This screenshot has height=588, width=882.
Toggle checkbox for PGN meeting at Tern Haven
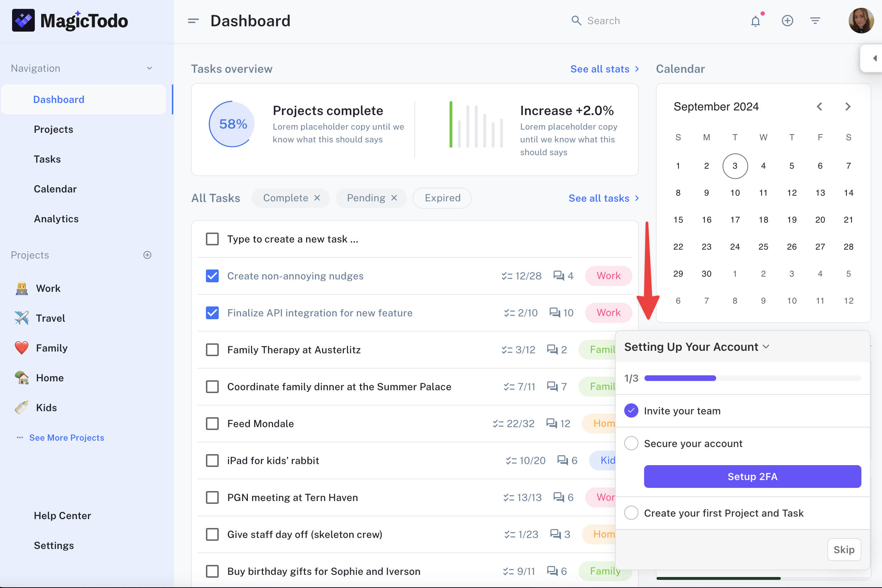tap(212, 497)
